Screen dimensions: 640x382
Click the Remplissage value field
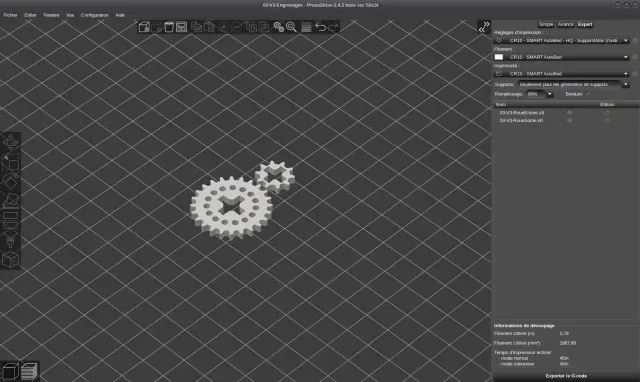(x=536, y=94)
